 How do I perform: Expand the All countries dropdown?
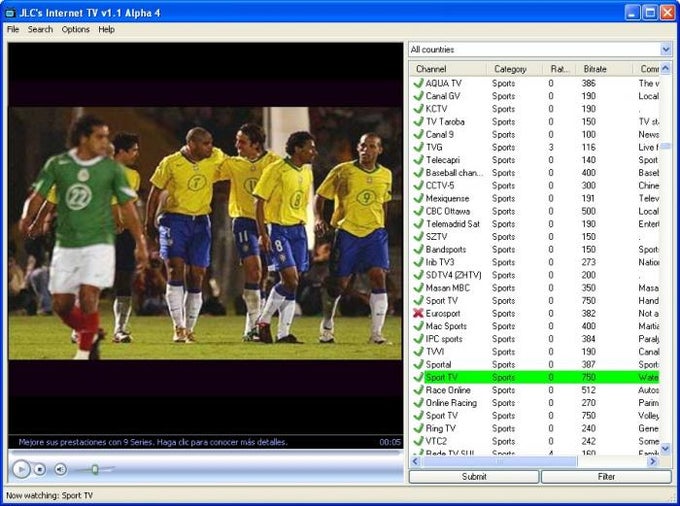pyautogui.click(x=666, y=49)
